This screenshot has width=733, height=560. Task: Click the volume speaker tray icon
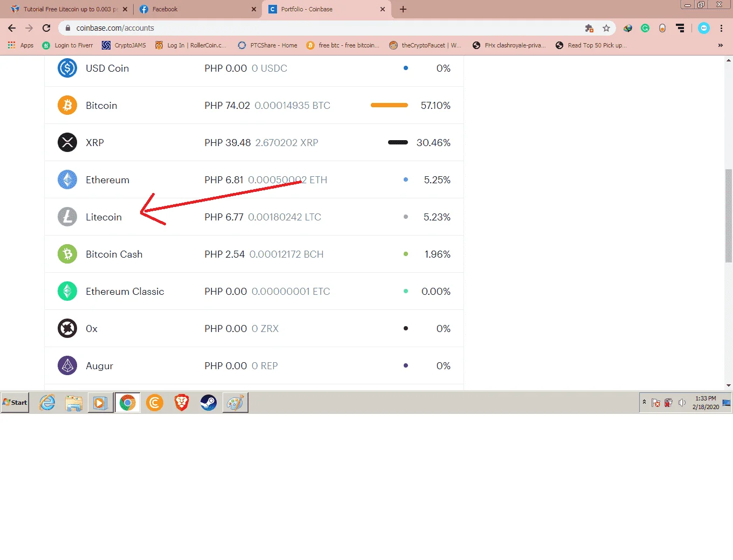click(682, 403)
